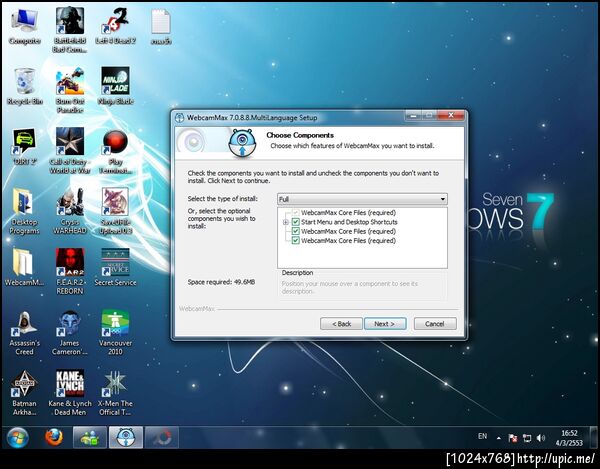Click the WebcamMax setup taskbar button

coord(126,437)
